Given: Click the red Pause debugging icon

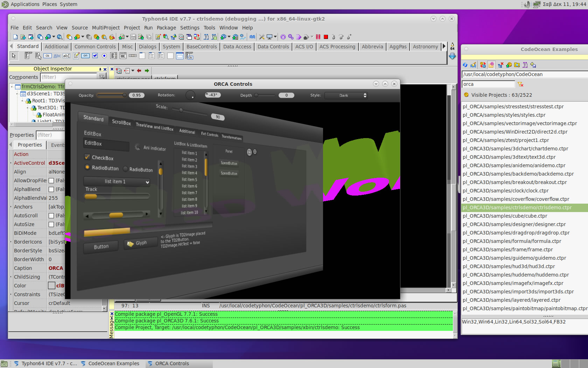Looking at the screenshot, I should [x=318, y=37].
